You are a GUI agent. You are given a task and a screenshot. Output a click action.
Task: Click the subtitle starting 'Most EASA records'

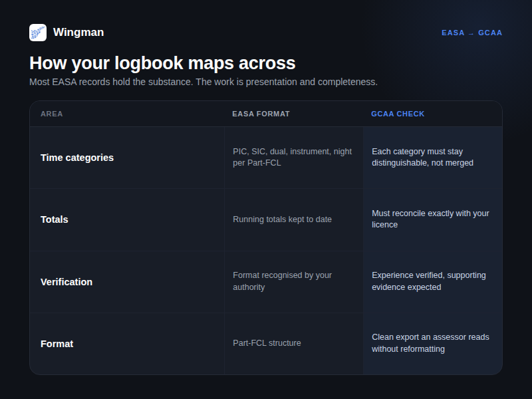pyautogui.click(x=203, y=82)
